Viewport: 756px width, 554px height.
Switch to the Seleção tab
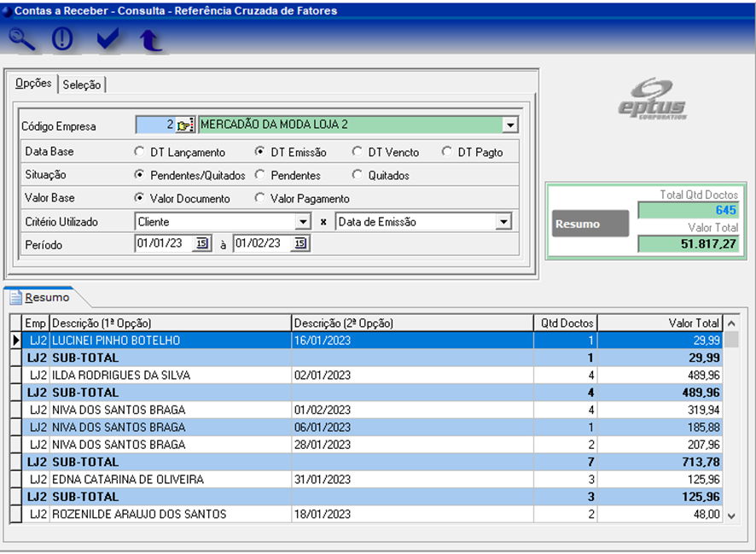[x=82, y=85]
